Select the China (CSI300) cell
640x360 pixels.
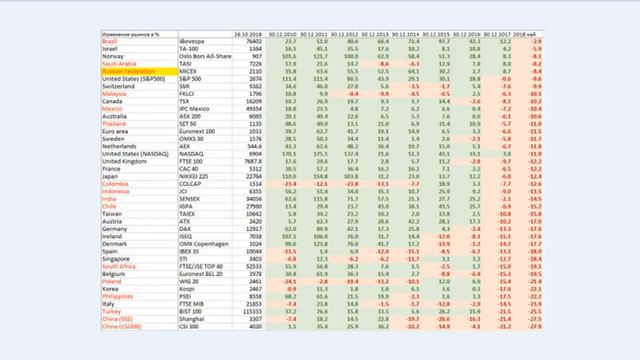click(140, 327)
